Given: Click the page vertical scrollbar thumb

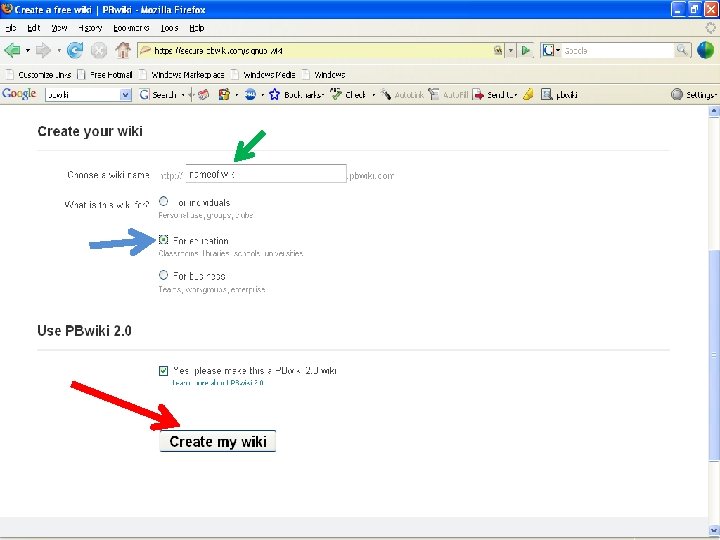Looking at the screenshot, I should pyautogui.click(x=714, y=354).
